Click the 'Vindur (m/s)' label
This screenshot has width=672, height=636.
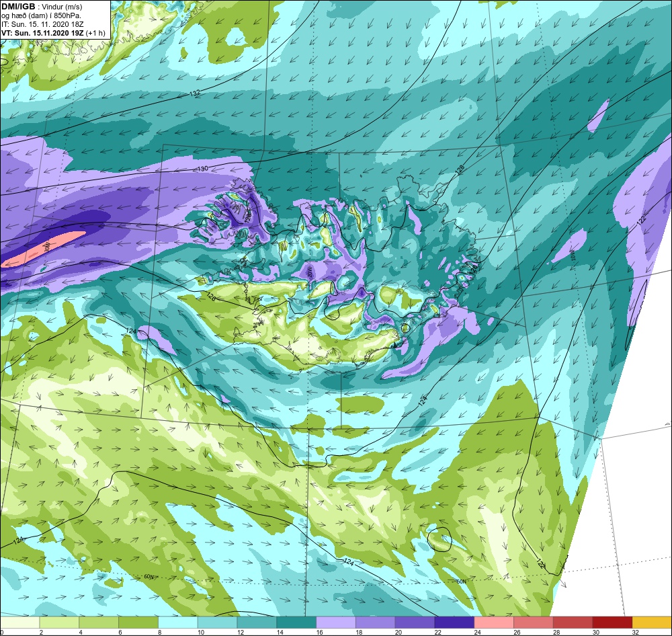point(62,7)
